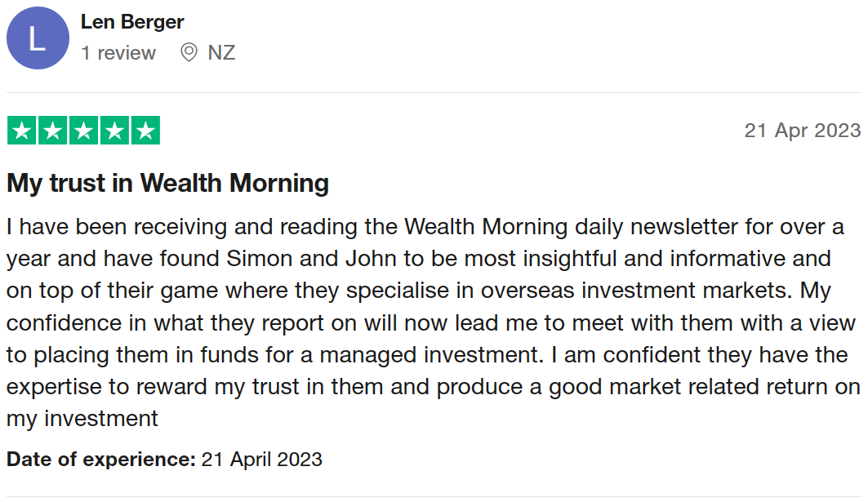Open the 21 Apr 2023 review date
The image size is (868, 502).
(803, 131)
